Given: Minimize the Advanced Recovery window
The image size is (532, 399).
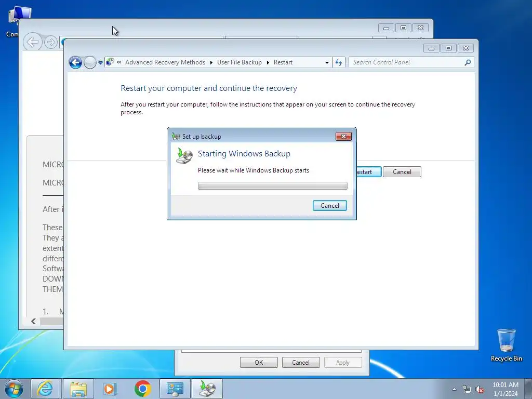Looking at the screenshot, I should pyautogui.click(x=431, y=48).
